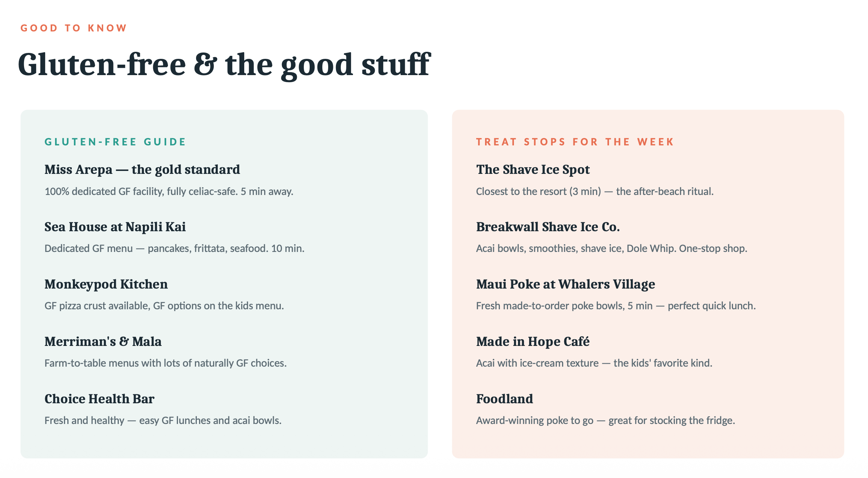Click the GF pizza crust description text
868x478 pixels.
164,306
